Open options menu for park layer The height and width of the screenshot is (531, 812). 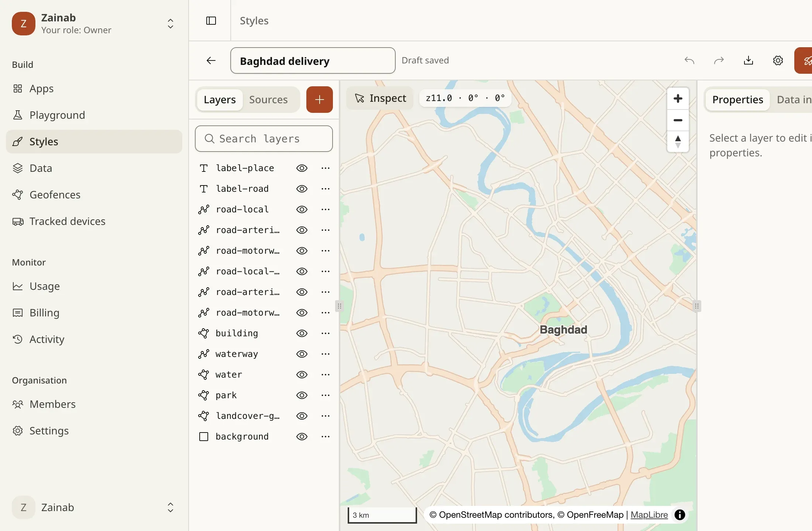pos(325,395)
